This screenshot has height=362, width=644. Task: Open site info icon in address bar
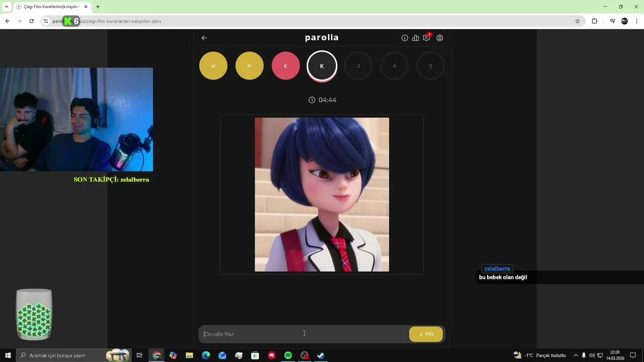pos(45,21)
